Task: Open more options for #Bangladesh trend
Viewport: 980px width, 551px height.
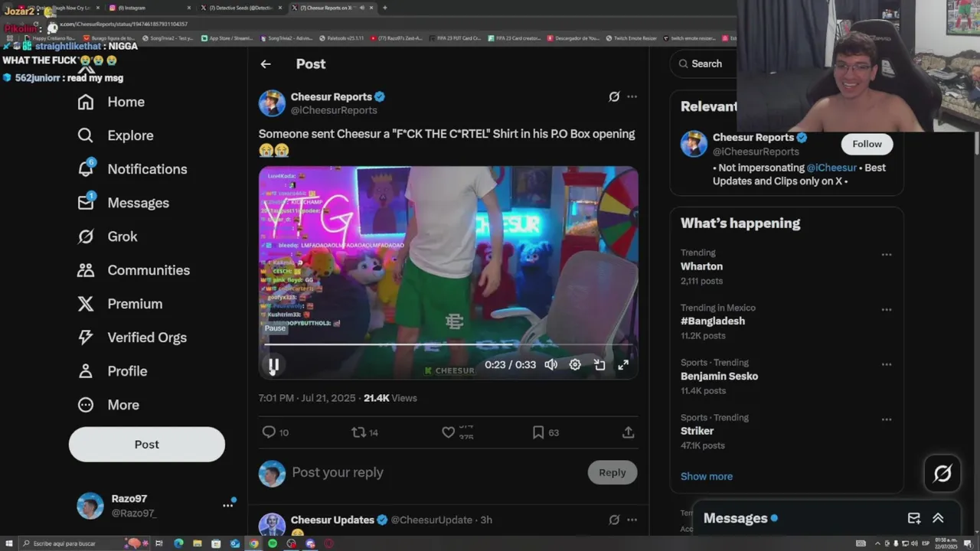Action: coord(886,310)
